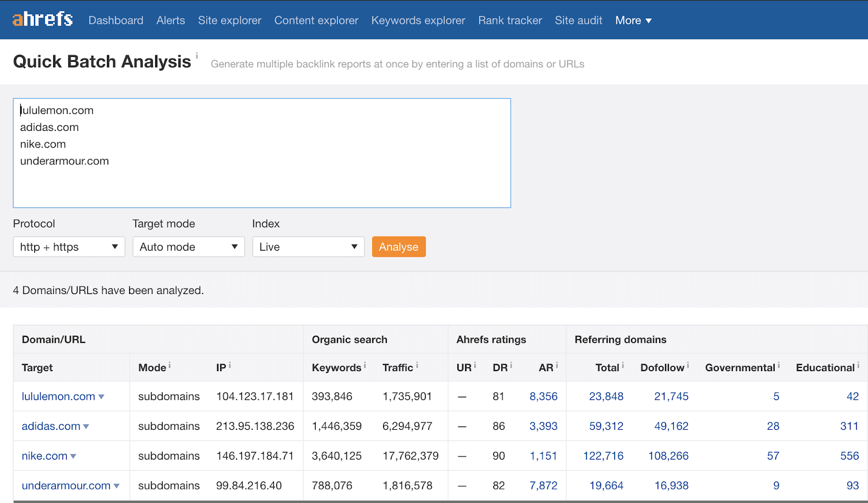Open Rank tracker in the top nav
868x503 pixels.
510,21
